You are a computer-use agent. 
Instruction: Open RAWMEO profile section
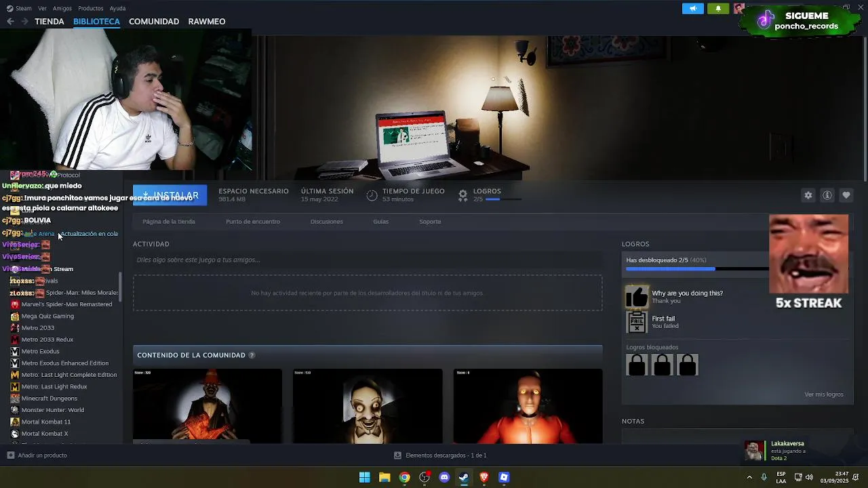[207, 22]
